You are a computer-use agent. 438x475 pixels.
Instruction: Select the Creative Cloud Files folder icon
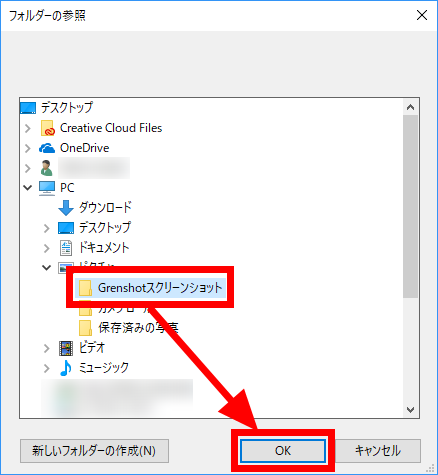click(47, 128)
